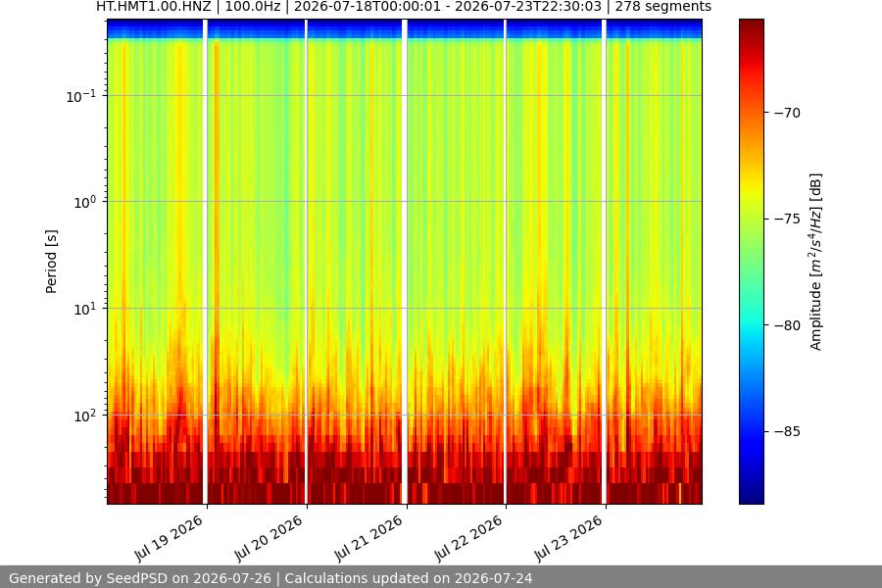The height and width of the screenshot is (588, 882).
Task: Click the 'Generated by SeedPSD' footer text
Action: pyautogui.click(x=270, y=578)
